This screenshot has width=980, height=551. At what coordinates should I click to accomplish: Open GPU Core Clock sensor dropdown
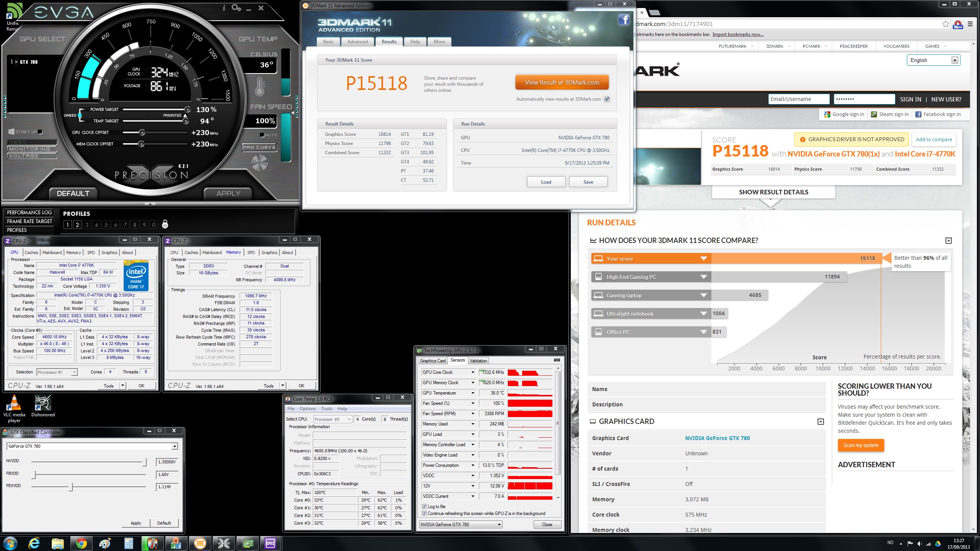(473, 372)
